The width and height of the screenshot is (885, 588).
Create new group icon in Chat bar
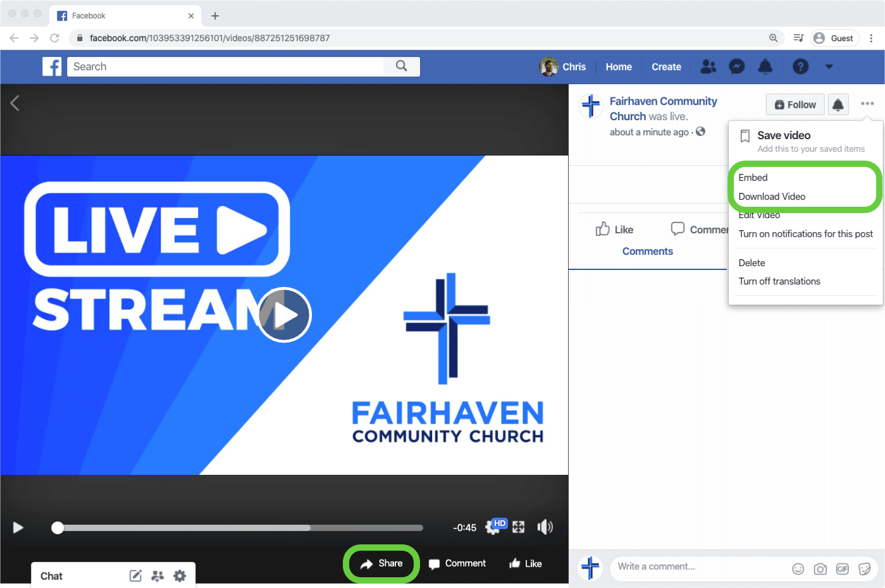pos(158,575)
